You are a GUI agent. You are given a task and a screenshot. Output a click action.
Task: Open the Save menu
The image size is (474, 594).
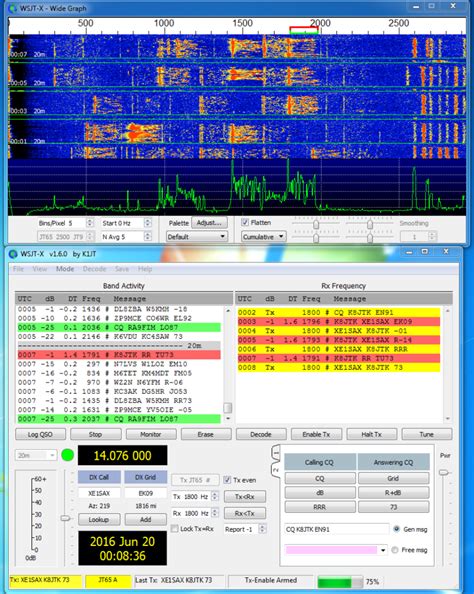122,269
